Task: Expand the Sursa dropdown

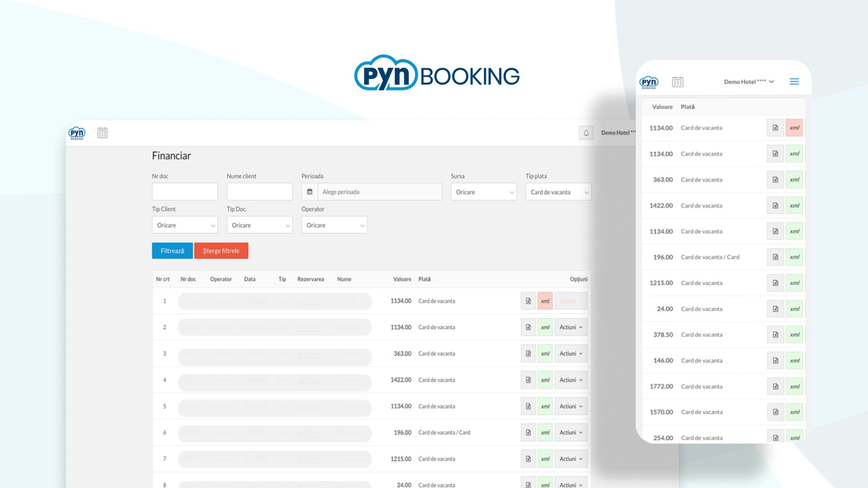Action: (484, 192)
